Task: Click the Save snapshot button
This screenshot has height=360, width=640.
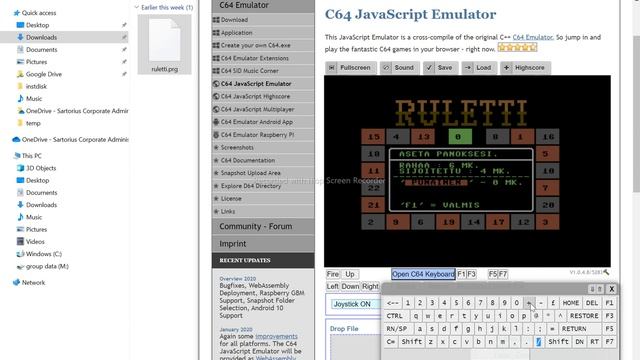Action: click(x=440, y=68)
